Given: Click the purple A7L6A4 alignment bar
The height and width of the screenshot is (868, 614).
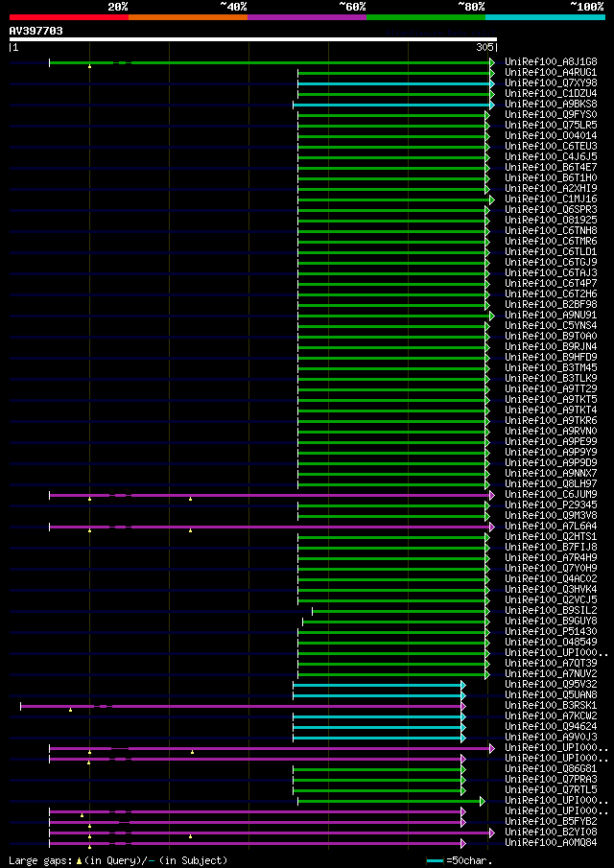Looking at the screenshot, I should pos(270,527).
